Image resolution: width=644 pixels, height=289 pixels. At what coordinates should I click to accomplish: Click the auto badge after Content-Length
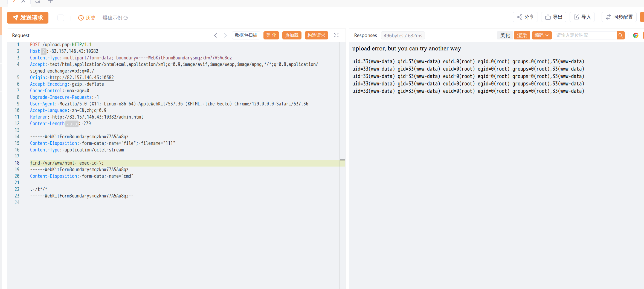tap(72, 124)
